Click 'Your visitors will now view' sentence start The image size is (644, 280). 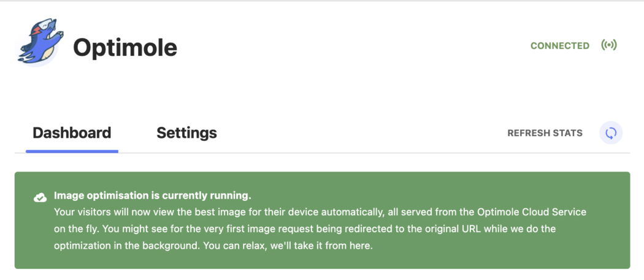[x=110, y=212]
